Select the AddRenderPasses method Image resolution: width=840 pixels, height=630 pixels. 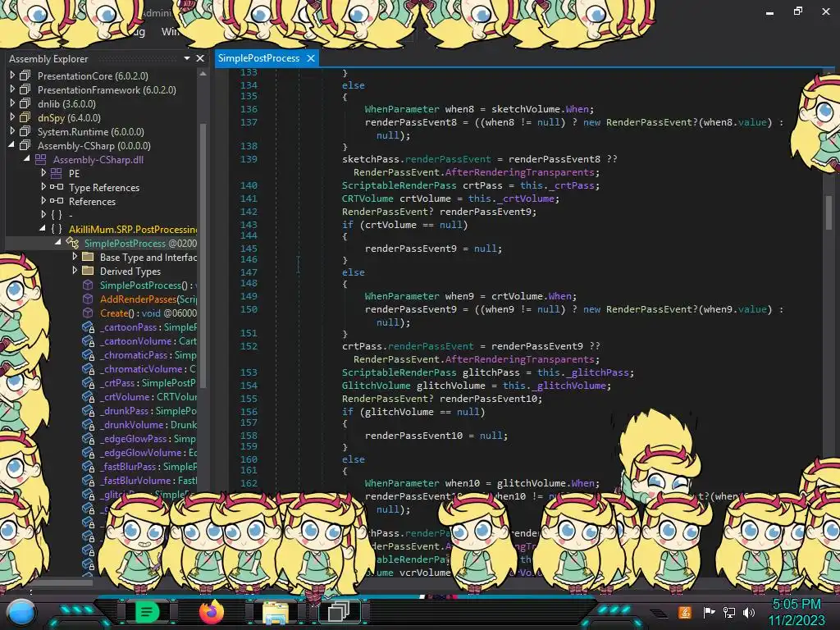148,299
